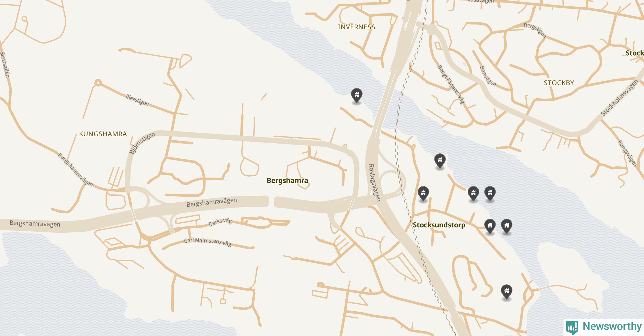Click the Newsworthy chart icon
Image resolution: width=644 pixels, height=336 pixels.
pos(572,327)
